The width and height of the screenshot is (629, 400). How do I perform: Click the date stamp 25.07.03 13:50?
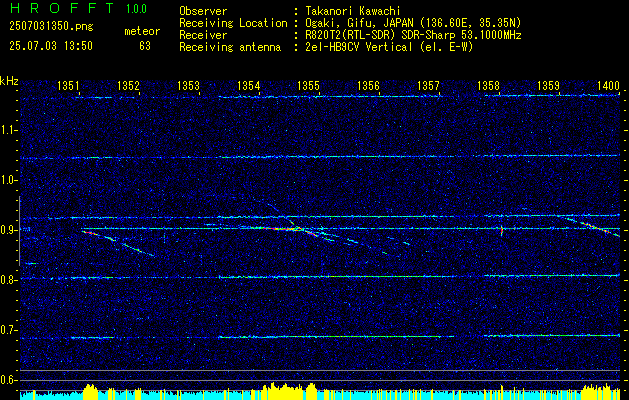(51, 46)
